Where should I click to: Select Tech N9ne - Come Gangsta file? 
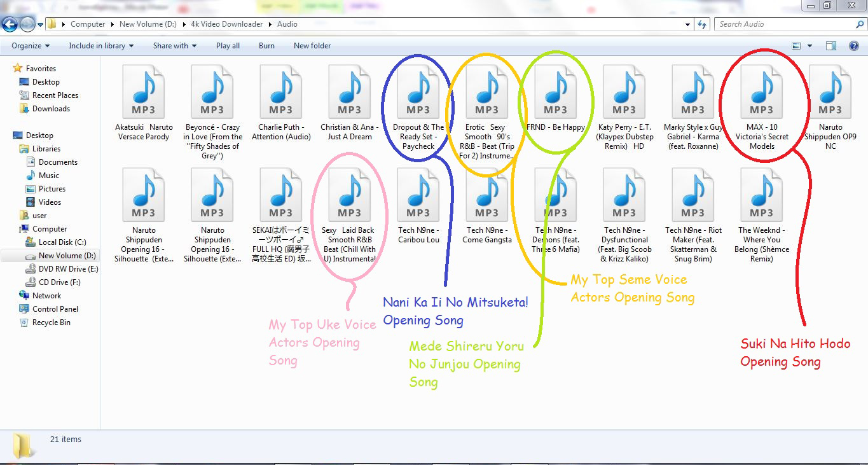pyautogui.click(x=487, y=207)
